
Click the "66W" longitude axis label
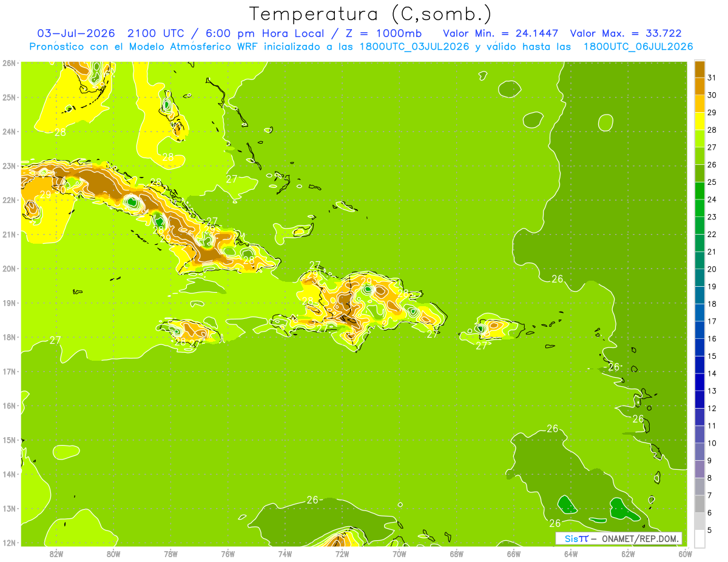click(x=514, y=554)
